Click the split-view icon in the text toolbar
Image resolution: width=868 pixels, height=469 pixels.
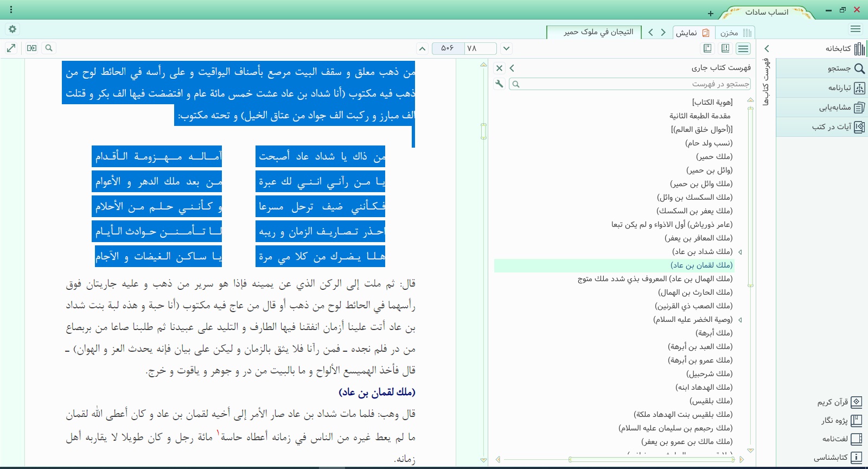(32, 48)
